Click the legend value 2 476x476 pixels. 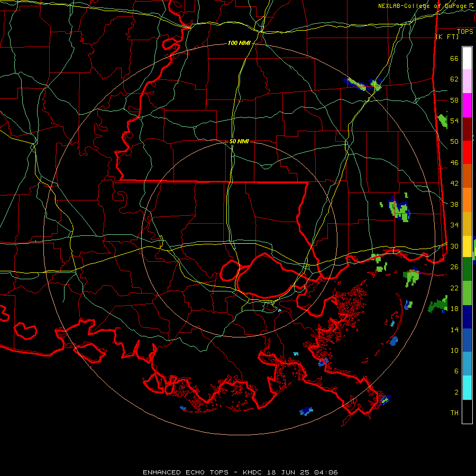[456, 392]
